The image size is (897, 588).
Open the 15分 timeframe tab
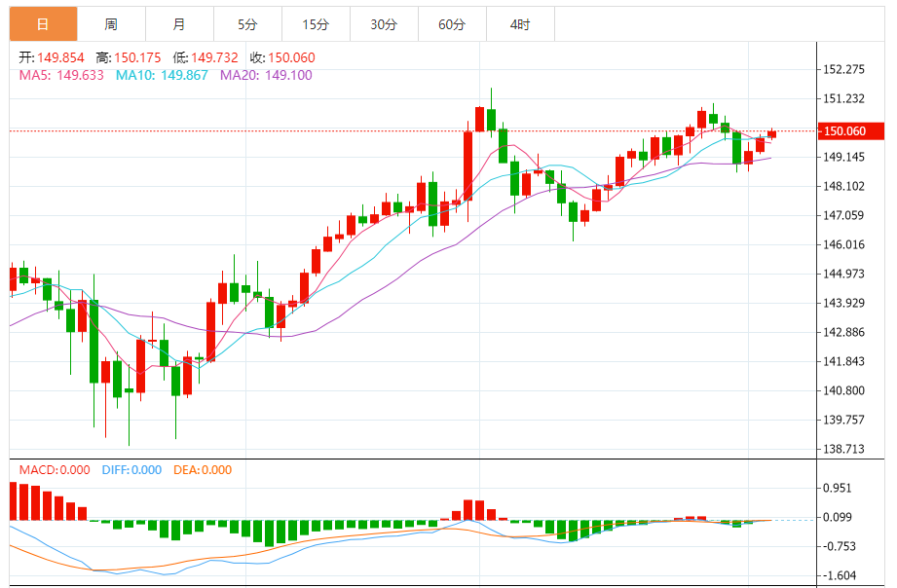[316, 24]
